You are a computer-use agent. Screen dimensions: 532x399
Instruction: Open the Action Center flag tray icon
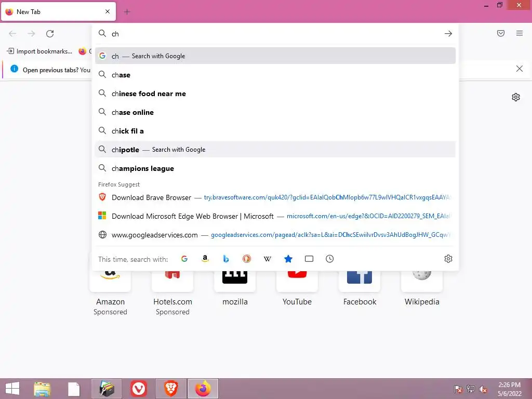click(458, 389)
